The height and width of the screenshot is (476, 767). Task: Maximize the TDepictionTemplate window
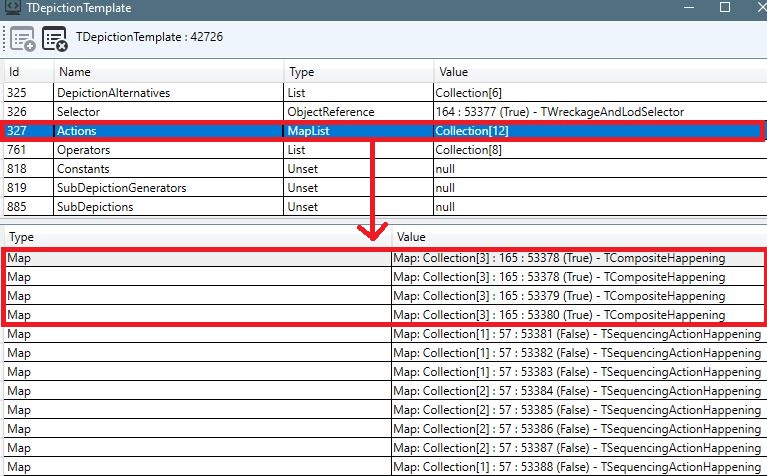[725, 7]
